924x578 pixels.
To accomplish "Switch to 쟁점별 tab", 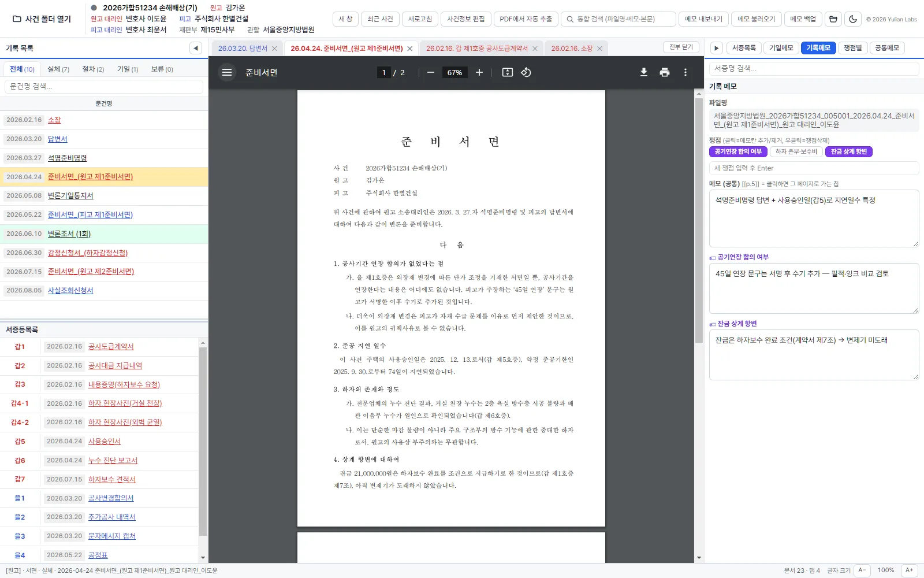I will coord(853,48).
